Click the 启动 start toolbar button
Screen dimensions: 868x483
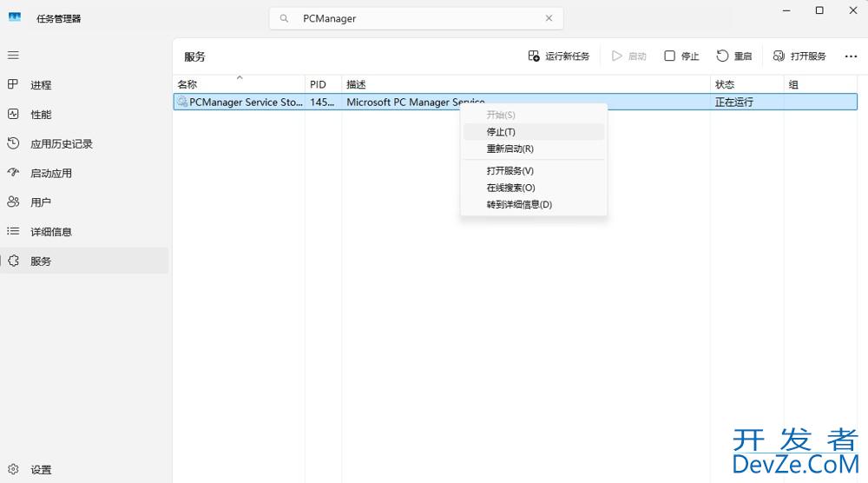[x=628, y=56]
